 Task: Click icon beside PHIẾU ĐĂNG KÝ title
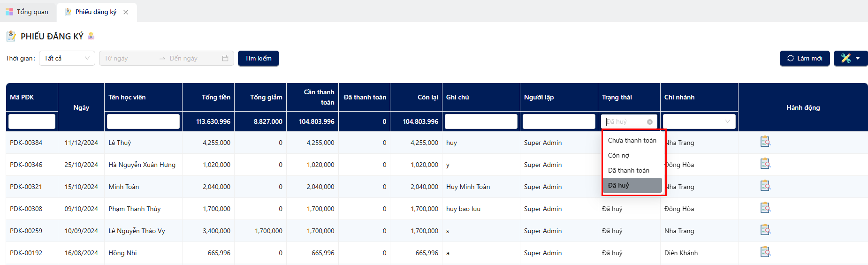click(x=91, y=36)
